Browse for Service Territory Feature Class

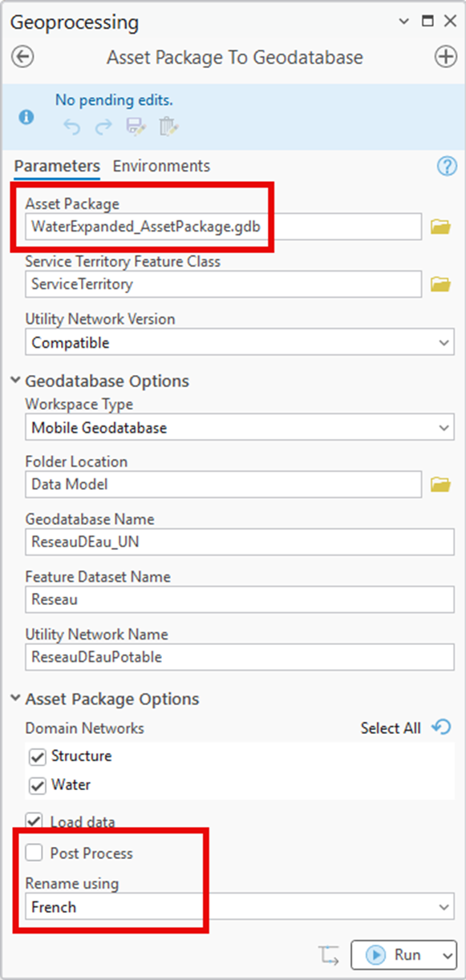440,284
